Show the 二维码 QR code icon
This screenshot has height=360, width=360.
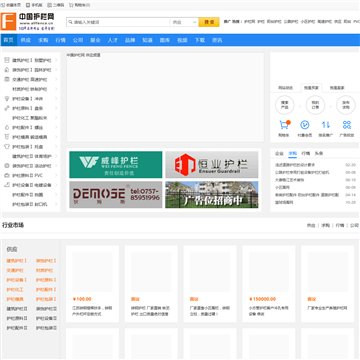point(49,5)
